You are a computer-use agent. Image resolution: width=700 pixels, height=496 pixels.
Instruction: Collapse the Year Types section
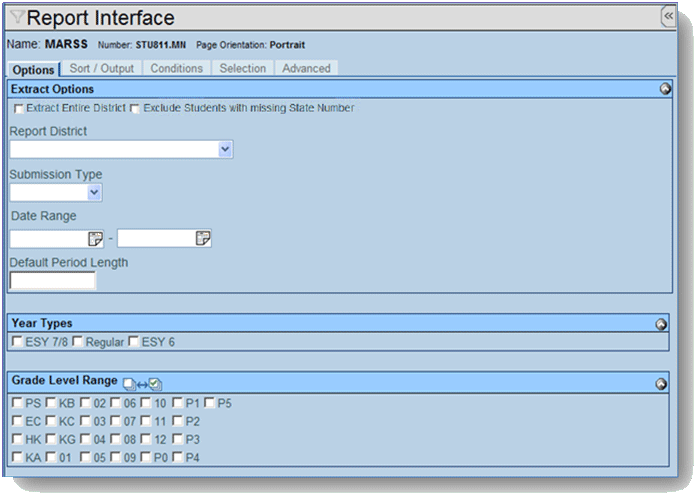(x=661, y=324)
